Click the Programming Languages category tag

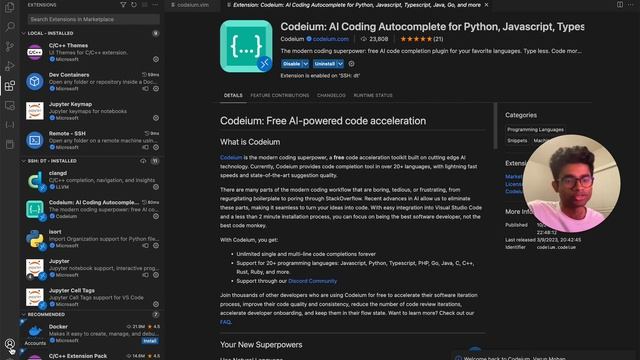click(x=535, y=129)
